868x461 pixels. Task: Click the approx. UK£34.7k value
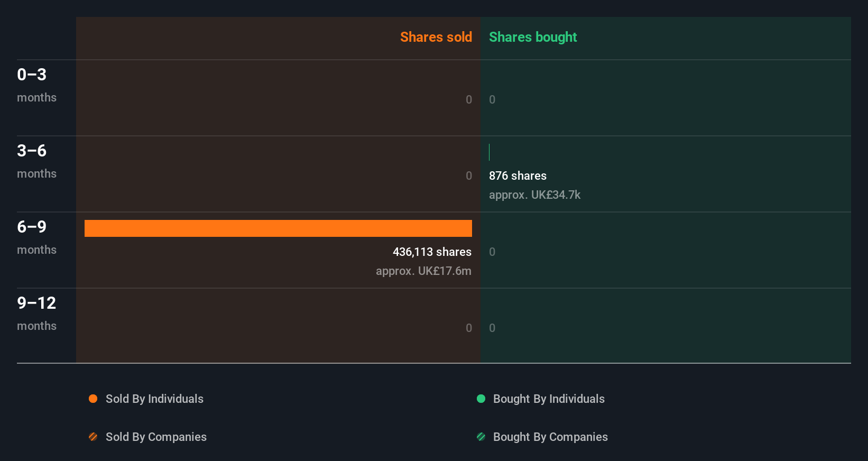point(534,195)
